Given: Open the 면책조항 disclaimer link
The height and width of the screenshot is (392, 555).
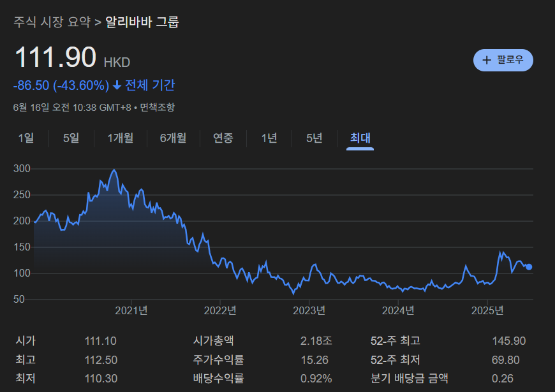Looking at the screenshot, I should coord(157,107).
